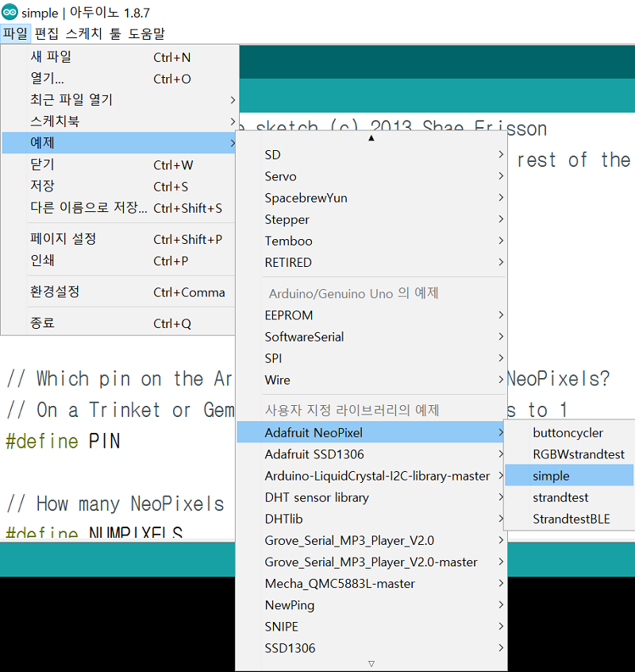This screenshot has height=672, width=635.
Task: Expand the Stepper examples
Action: pyautogui.click(x=371, y=219)
